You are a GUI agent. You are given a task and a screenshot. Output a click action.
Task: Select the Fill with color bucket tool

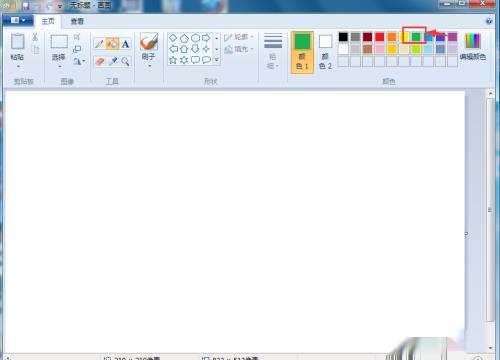coord(112,44)
